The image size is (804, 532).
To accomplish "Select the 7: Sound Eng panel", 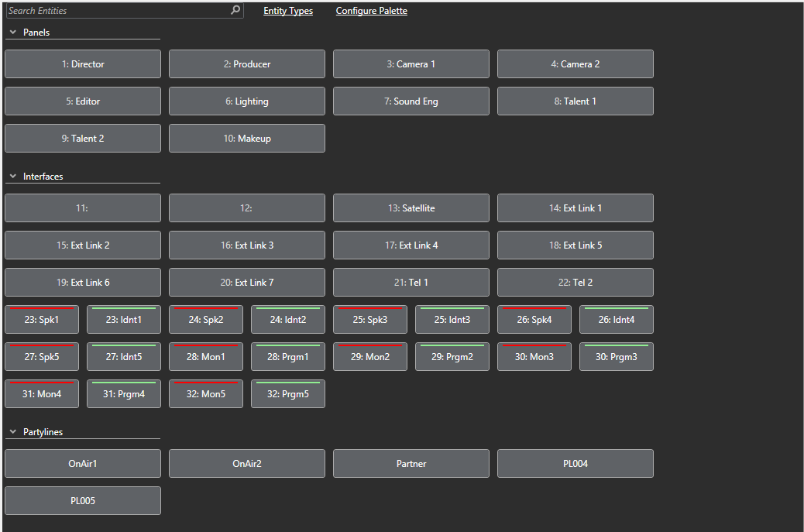I will 411,101.
